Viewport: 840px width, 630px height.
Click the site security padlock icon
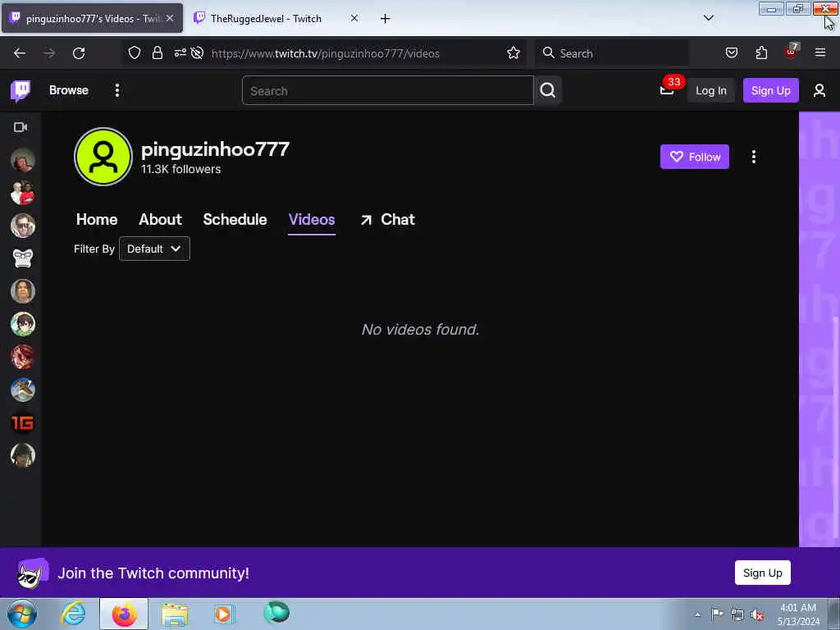coord(157,53)
